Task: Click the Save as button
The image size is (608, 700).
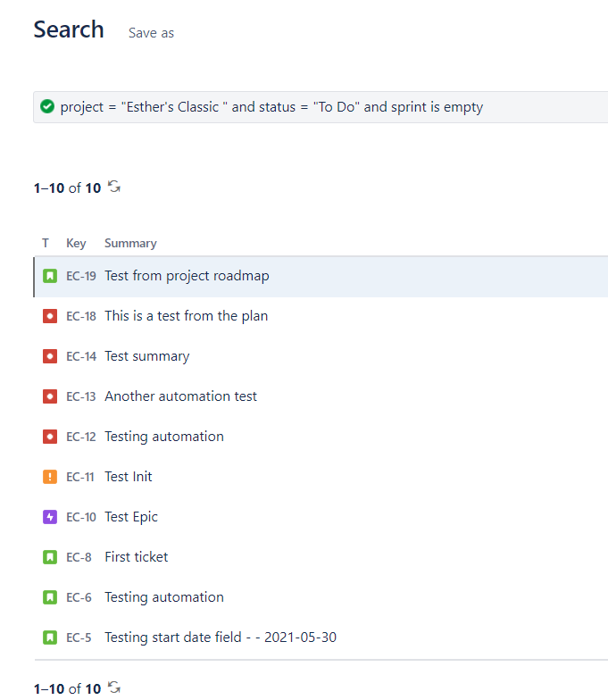Action: pos(152,33)
